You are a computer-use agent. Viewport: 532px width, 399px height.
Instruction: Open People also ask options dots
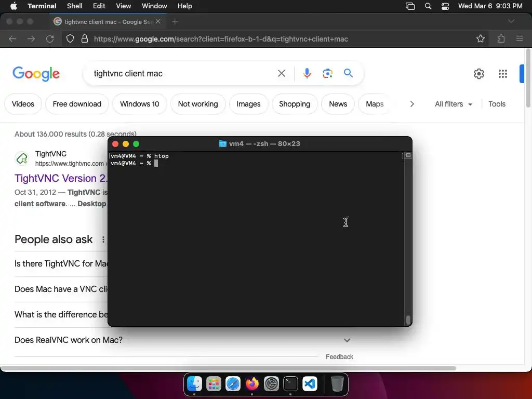point(103,240)
